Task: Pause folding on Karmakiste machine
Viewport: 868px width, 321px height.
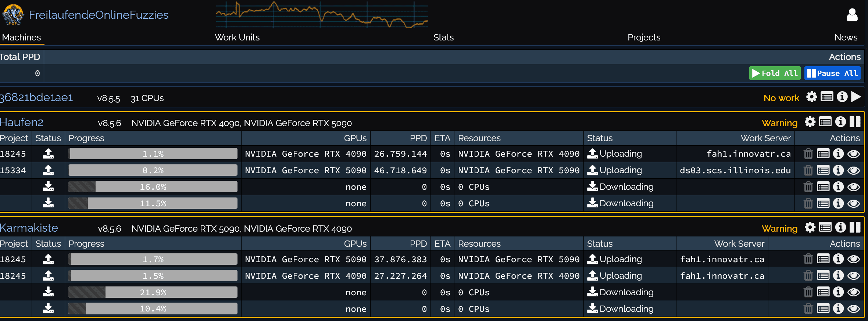Action: [855, 228]
